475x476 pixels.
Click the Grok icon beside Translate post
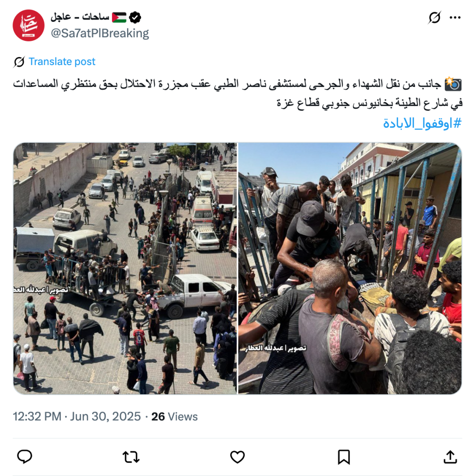pyautogui.click(x=19, y=62)
